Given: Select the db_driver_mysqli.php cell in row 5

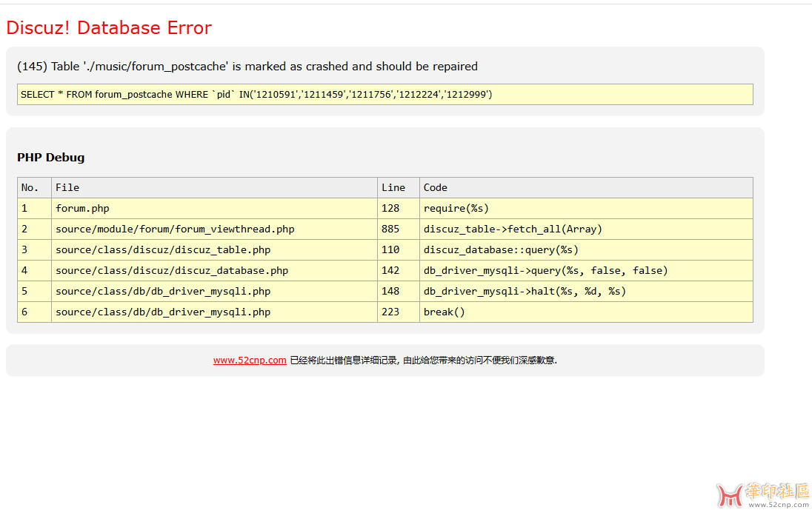Looking at the screenshot, I should (x=214, y=291).
